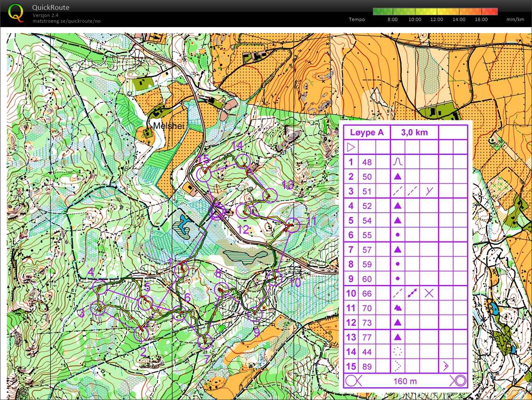Click control circle 3 on the map
532x400 pixels.
98,308
